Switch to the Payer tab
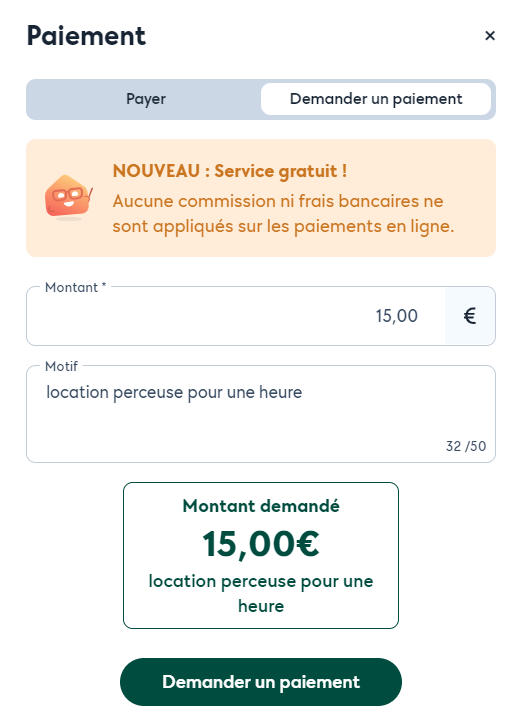The width and height of the screenshot is (521, 721). (146, 99)
